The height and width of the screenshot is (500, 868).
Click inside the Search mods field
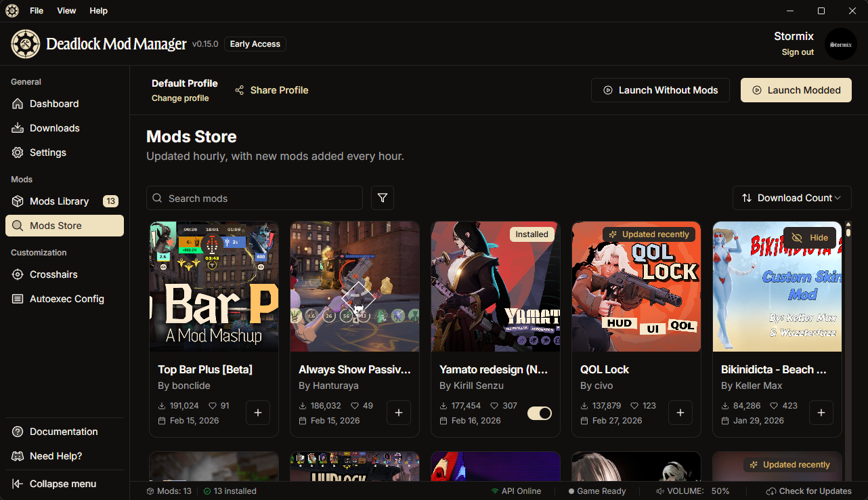[254, 198]
